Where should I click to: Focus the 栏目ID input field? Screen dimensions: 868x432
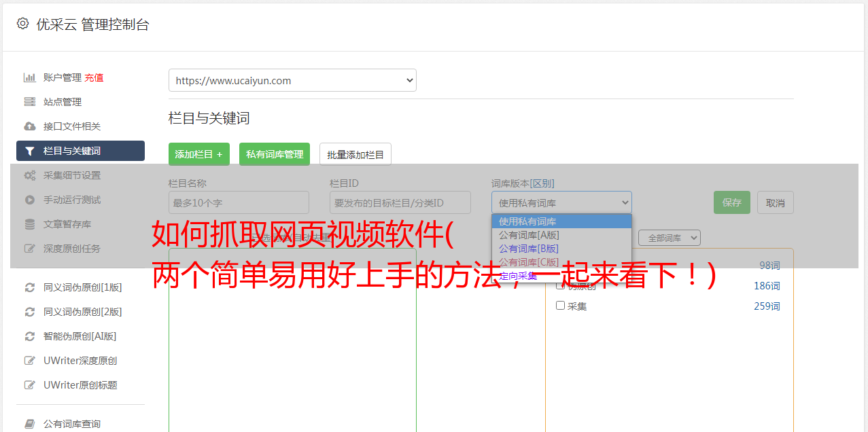(400, 202)
